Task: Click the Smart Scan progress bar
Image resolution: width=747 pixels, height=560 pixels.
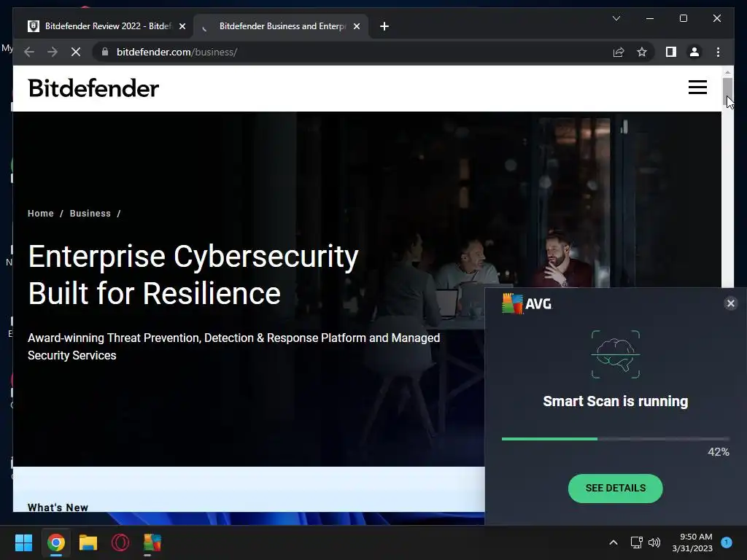Action: pos(615,438)
